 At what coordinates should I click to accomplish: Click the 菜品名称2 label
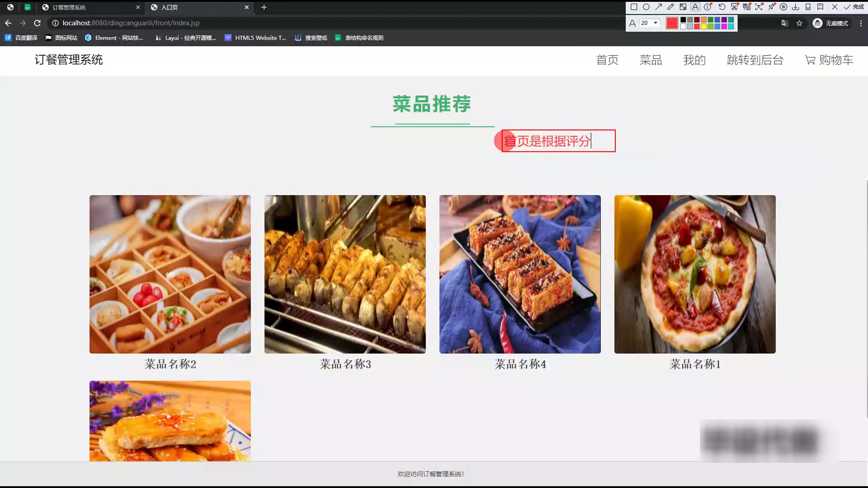pyautogui.click(x=170, y=364)
